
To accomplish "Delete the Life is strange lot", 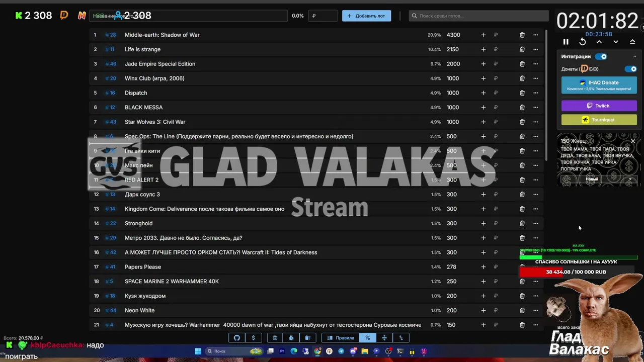I will coord(522,49).
